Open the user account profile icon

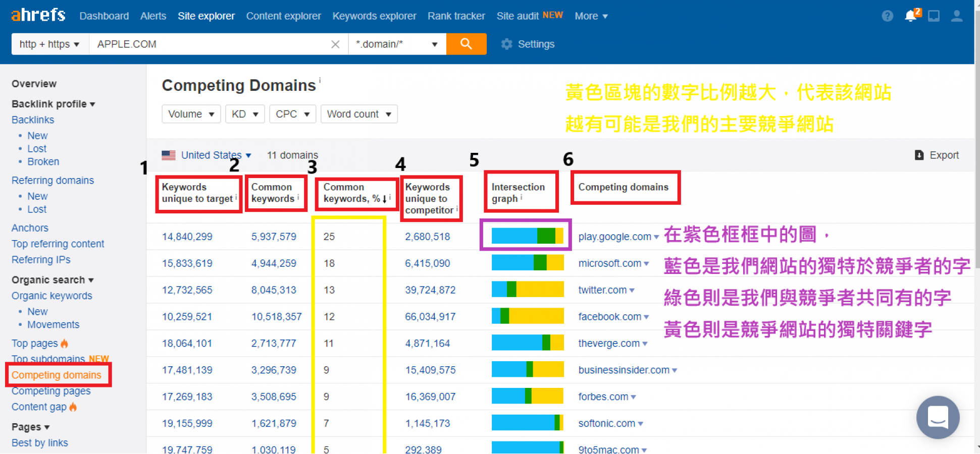(956, 16)
